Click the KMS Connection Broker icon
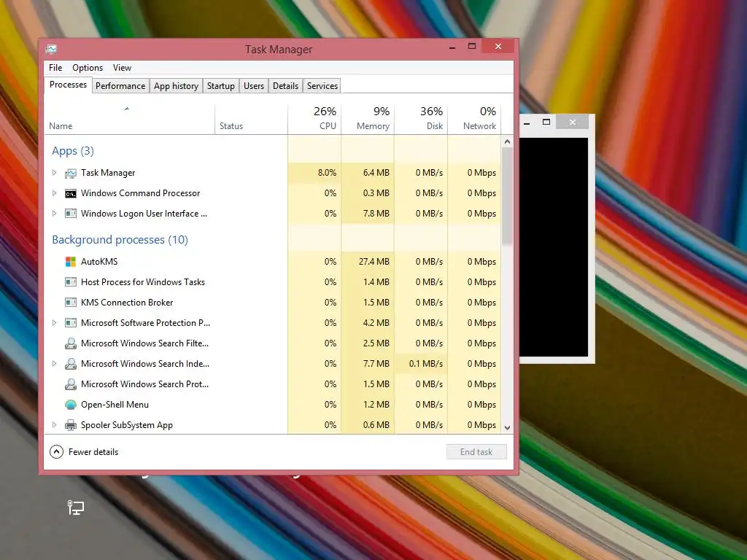Image resolution: width=747 pixels, height=560 pixels. [71, 303]
